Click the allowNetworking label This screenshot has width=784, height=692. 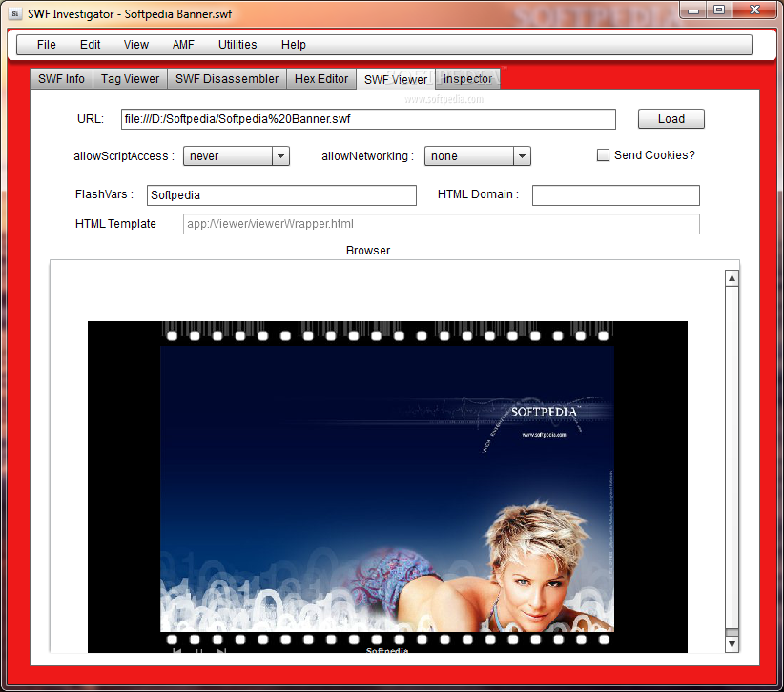point(367,156)
